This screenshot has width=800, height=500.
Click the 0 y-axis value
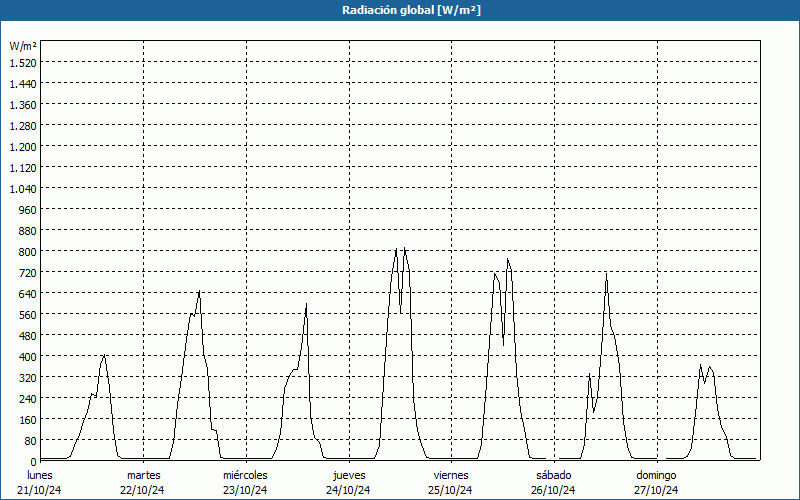(33, 462)
